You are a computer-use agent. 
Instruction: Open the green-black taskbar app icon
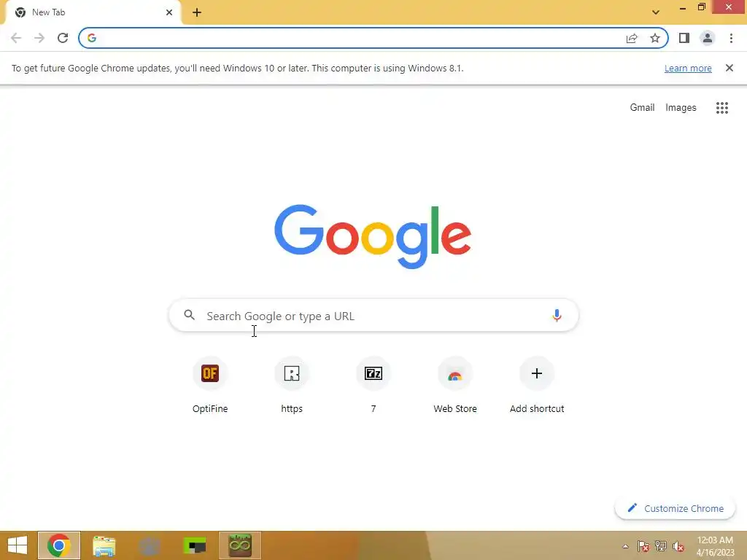194,545
